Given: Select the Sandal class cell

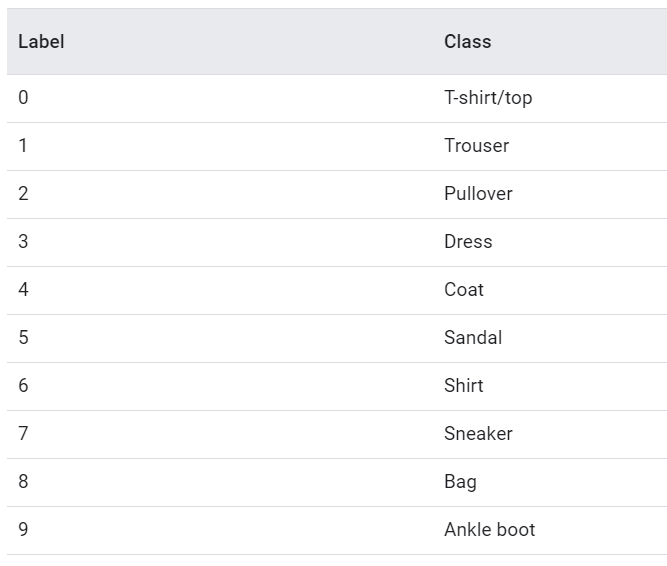Looking at the screenshot, I should tap(473, 338).
